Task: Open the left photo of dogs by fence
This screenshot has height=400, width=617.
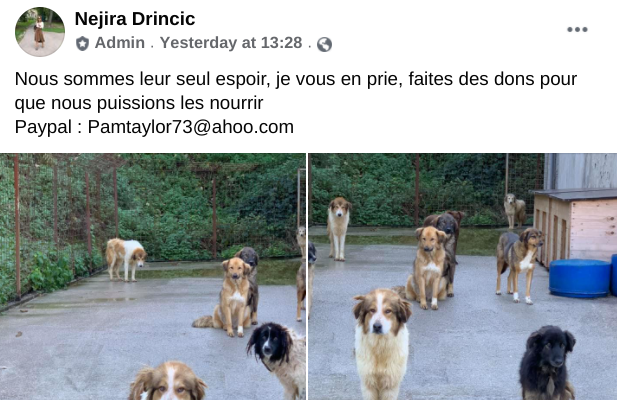Action: (153, 276)
